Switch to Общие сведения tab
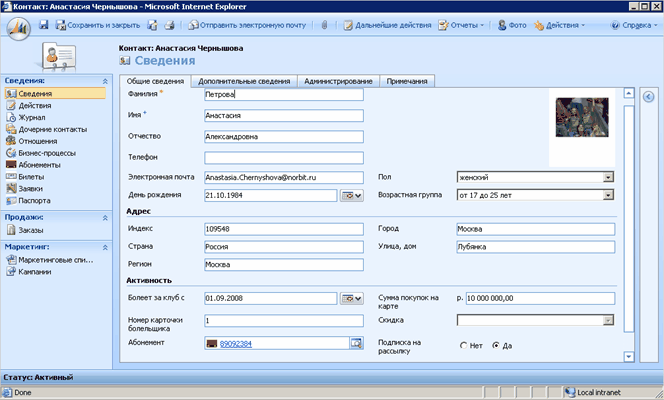Image resolution: width=664 pixels, height=400 pixels. (x=155, y=81)
